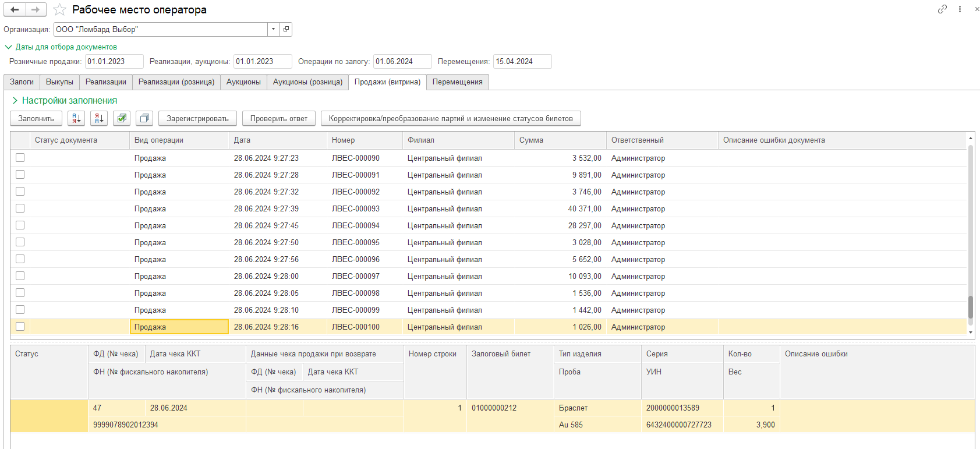This screenshot has height=449, width=980.
Task: Select the number cell ЛВЕС-000098
Action: 365,293
